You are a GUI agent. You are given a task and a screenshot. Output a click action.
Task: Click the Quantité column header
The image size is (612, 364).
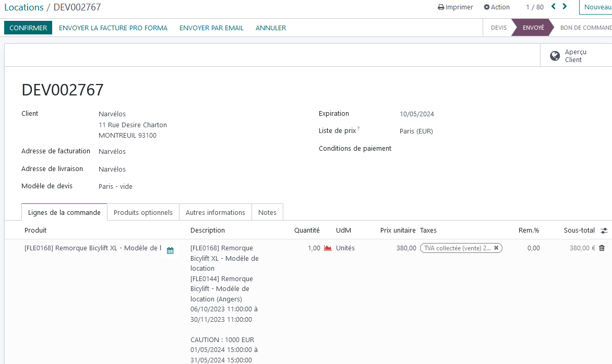(x=307, y=230)
